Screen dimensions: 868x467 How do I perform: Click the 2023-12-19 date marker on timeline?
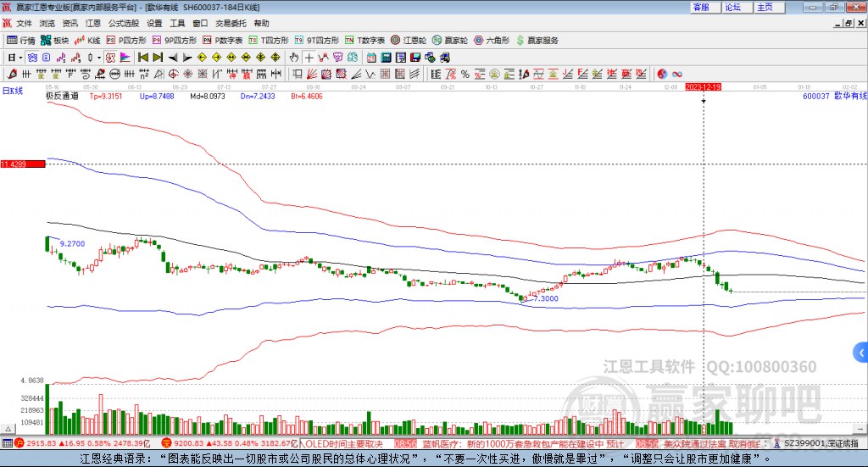point(703,86)
